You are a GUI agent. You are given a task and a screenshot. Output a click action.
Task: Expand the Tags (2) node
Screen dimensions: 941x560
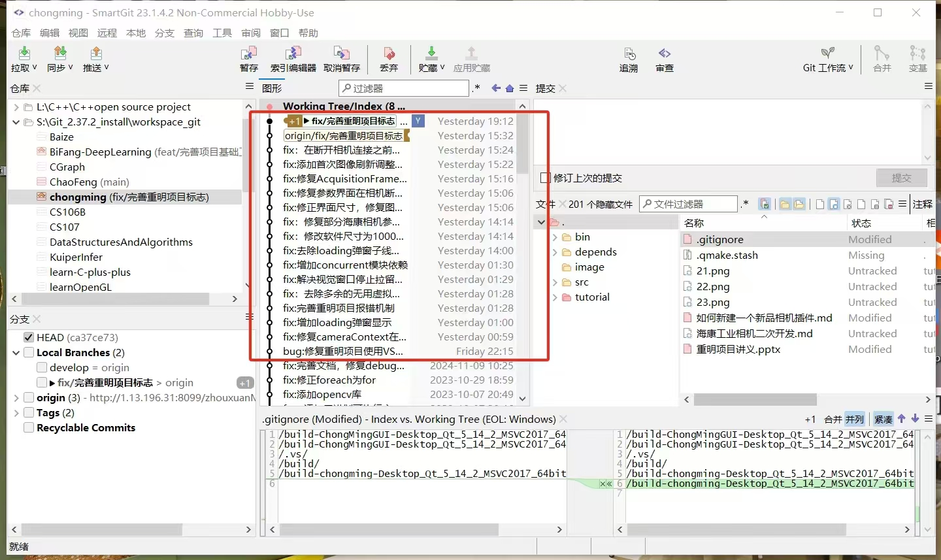tap(16, 412)
